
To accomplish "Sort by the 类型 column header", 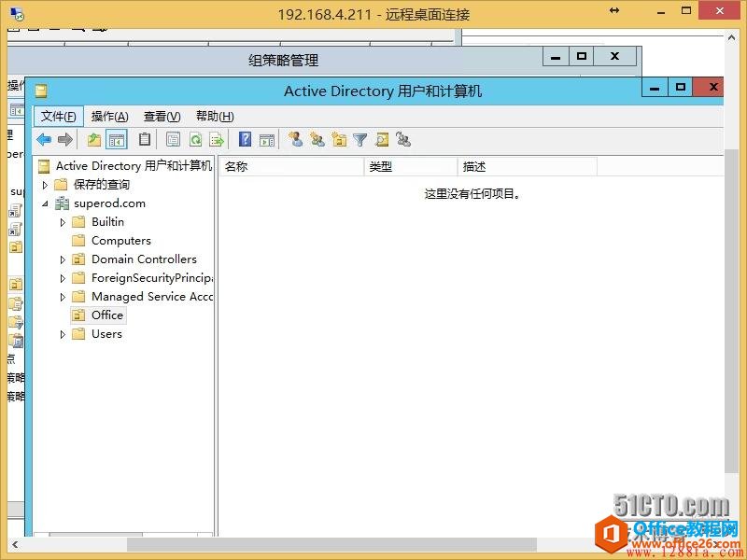I will [x=411, y=167].
